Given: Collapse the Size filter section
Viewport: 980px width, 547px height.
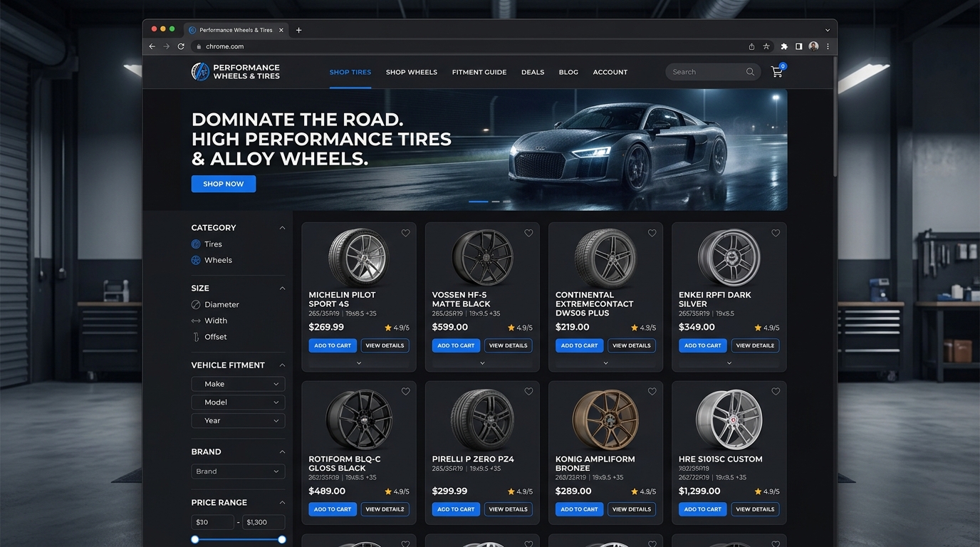Looking at the screenshot, I should point(282,288).
